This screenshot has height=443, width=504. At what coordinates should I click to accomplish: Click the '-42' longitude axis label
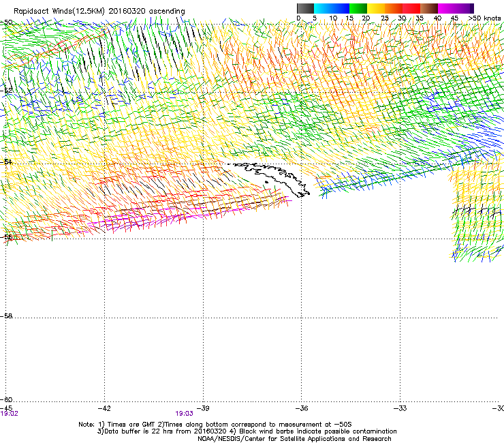coord(104,408)
